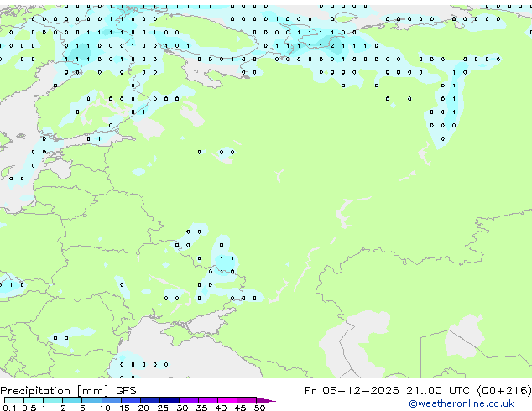Click the legend swatch between 1 and 2

[53, 400]
